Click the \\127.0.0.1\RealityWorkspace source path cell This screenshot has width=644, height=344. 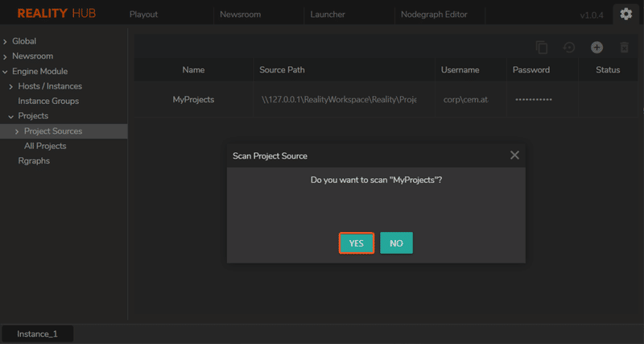(345, 99)
